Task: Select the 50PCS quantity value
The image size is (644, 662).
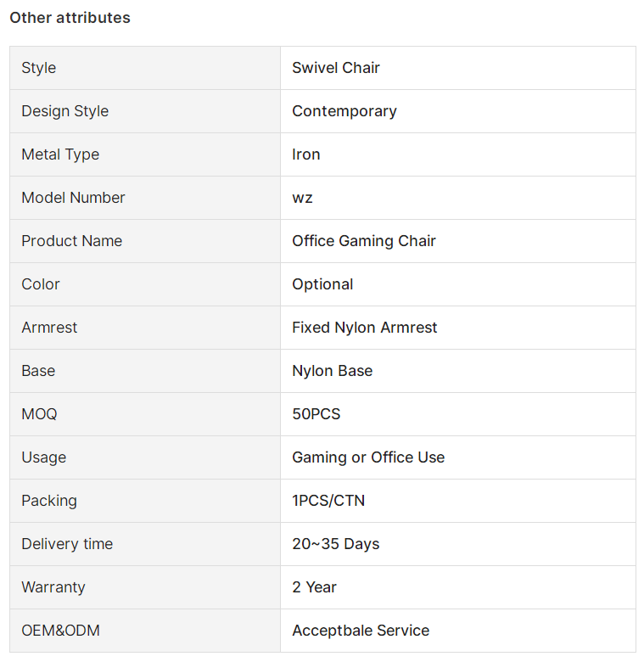Action: 316,414
